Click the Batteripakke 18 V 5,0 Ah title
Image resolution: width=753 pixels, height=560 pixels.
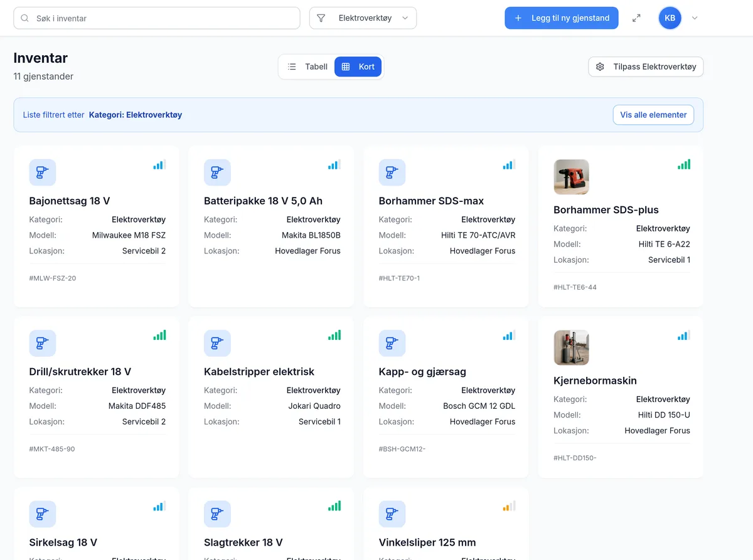[263, 201]
